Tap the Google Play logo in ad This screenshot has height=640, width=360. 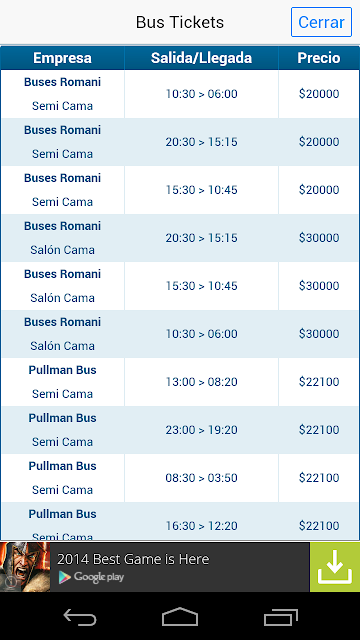(91, 577)
